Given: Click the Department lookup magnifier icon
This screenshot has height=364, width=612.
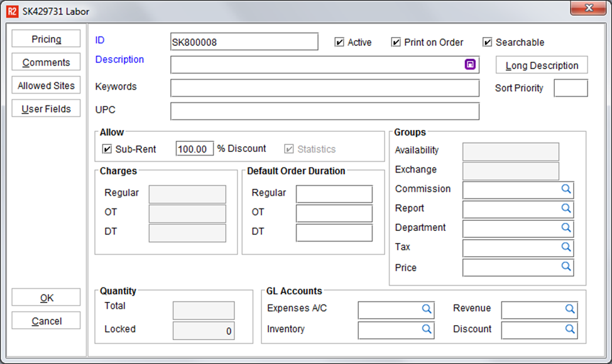Looking at the screenshot, I should coord(566,228).
